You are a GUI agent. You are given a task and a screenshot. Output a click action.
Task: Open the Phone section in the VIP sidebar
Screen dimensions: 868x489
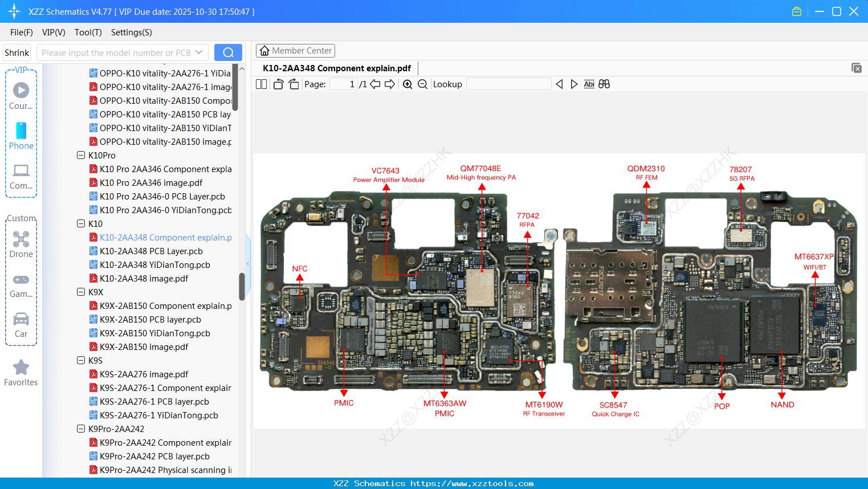[21, 137]
